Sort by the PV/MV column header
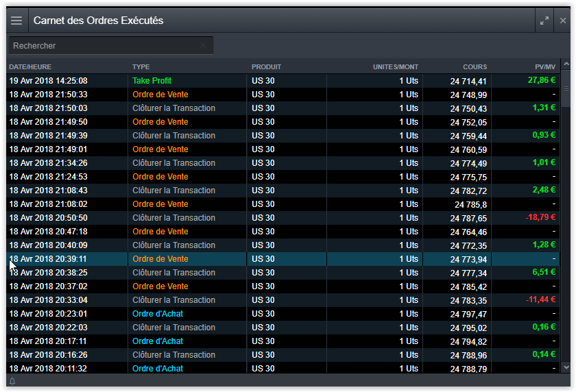The width and height of the screenshot is (576, 392). (x=544, y=67)
